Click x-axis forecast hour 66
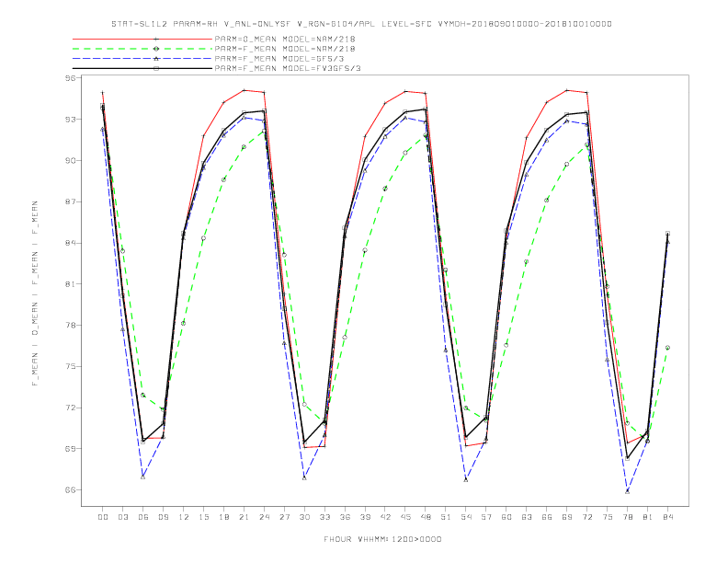The image size is (728, 563). (x=547, y=517)
